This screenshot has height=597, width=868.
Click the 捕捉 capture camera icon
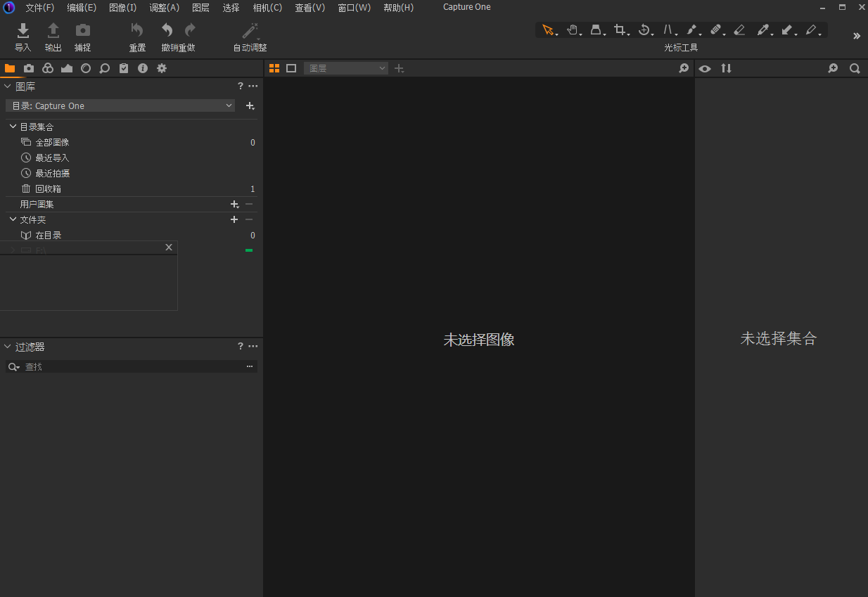point(83,30)
